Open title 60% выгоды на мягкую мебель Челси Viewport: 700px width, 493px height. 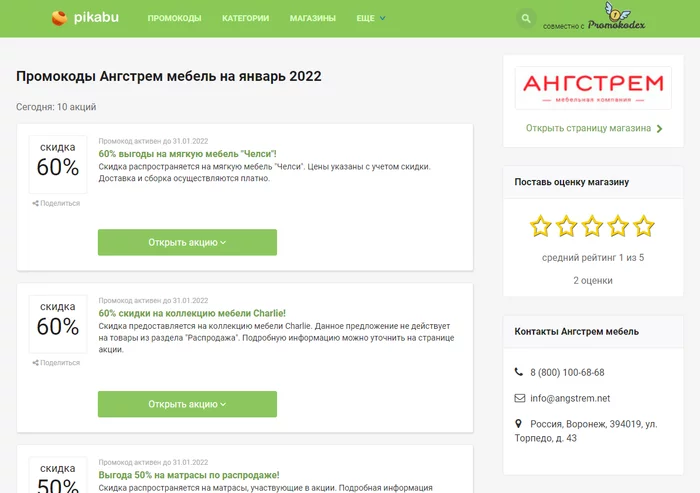188,154
